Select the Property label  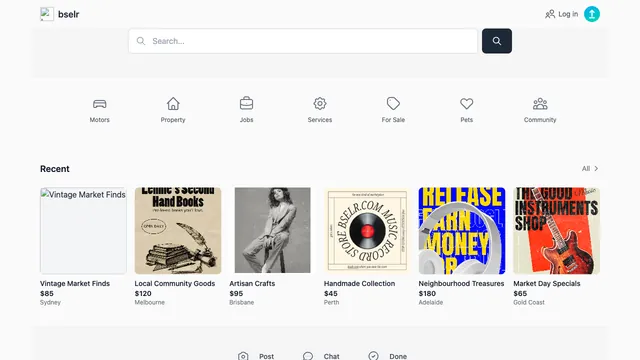173,120
